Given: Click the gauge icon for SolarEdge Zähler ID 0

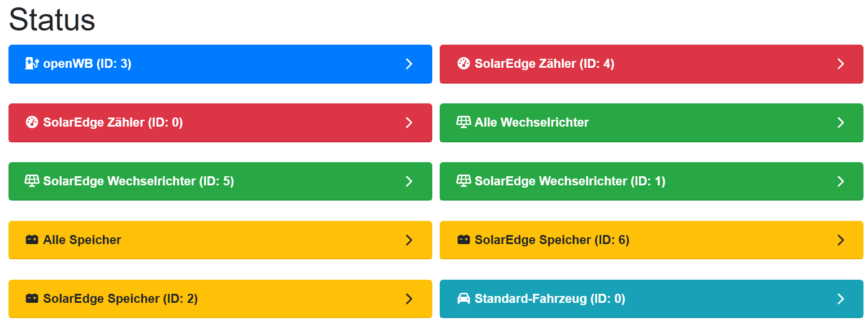Looking at the screenshot, I should [x=32, y=123].
